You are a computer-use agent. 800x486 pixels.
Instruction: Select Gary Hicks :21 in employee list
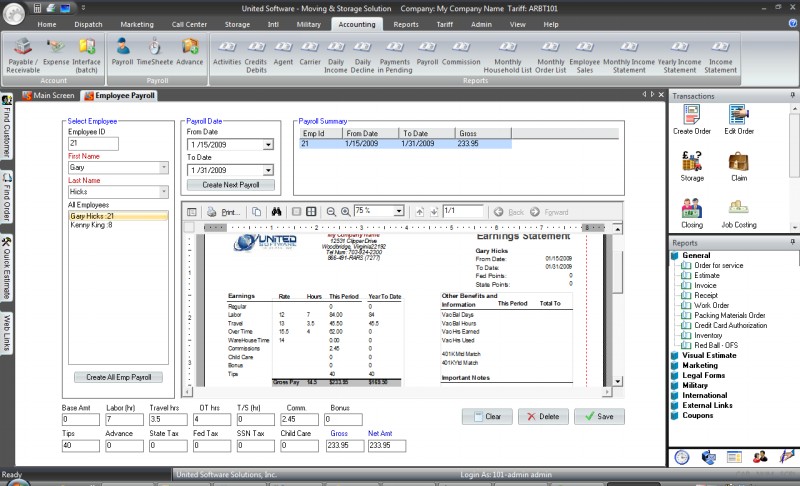pos(118,216)
